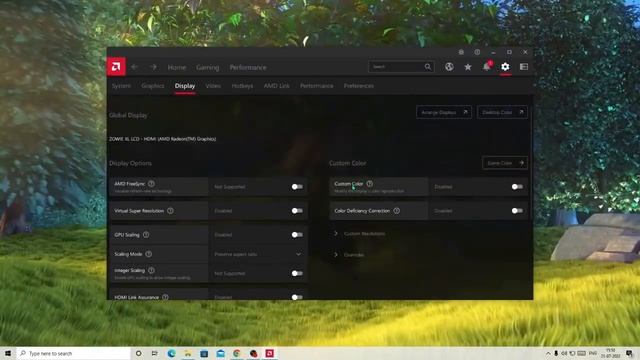Open Cortana circle on taskbar

pyautogui.click(x=138, y=353)
